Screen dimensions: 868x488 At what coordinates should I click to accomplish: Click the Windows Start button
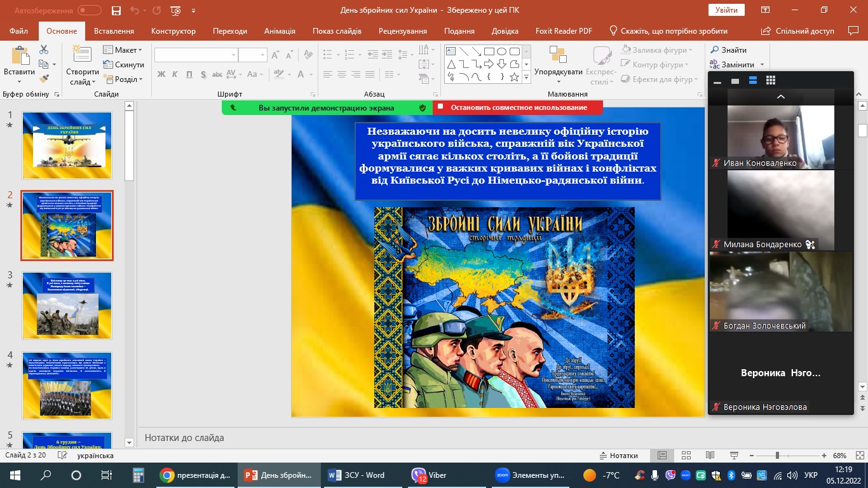15,475
